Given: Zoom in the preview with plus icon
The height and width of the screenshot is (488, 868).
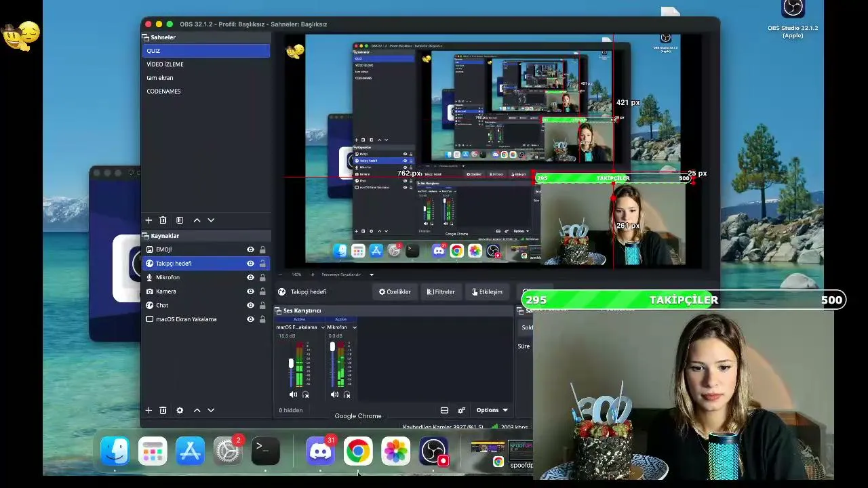Looking at the screenshot, I should (x=313, y=274).
